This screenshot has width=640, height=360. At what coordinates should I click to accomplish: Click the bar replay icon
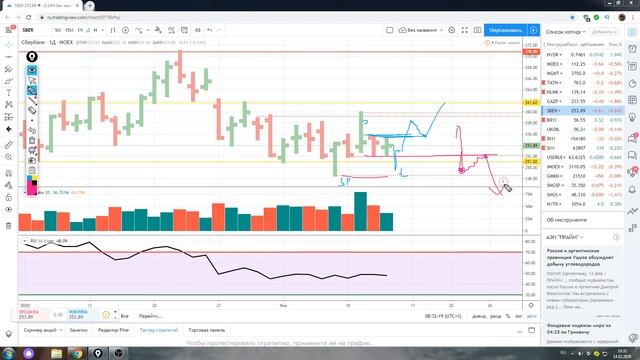[x=198, y=30]
